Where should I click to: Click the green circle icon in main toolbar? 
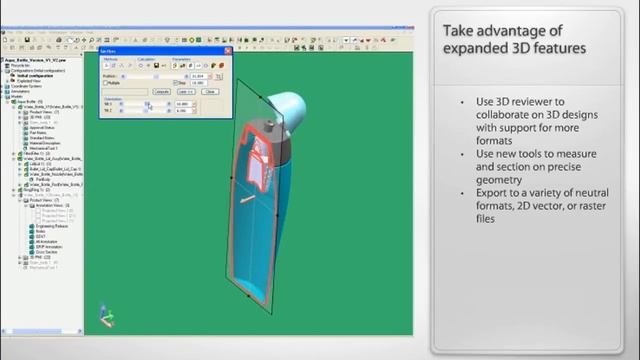click(191, 40)
